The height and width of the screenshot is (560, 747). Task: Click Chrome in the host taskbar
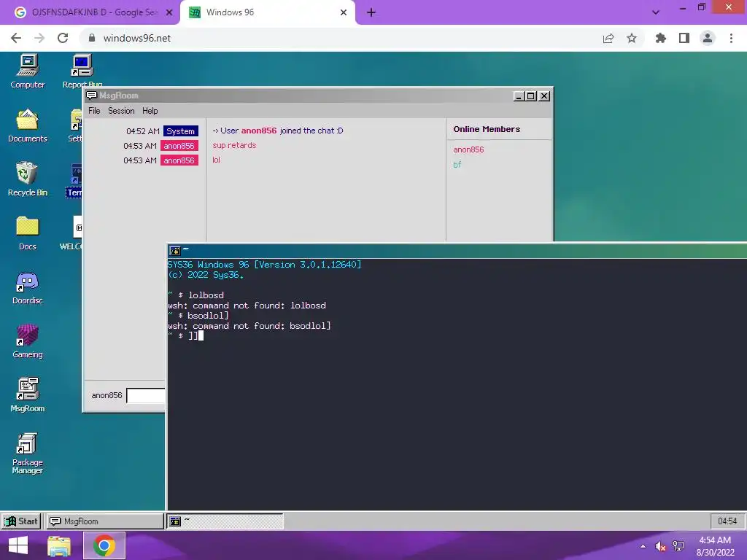[x=104, y=545]
